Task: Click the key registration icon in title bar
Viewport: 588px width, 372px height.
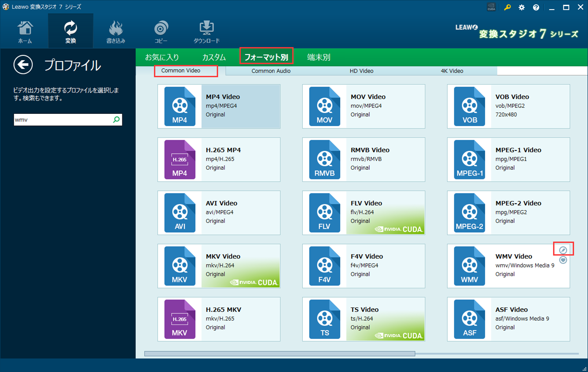Action: click(507, 7)
